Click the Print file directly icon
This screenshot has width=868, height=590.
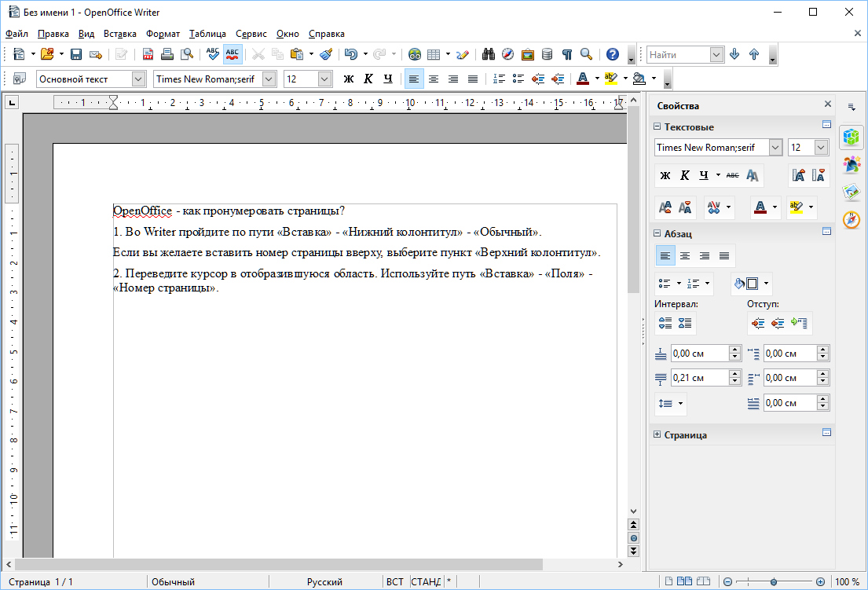pyautogui.click(x=167, y=54)
